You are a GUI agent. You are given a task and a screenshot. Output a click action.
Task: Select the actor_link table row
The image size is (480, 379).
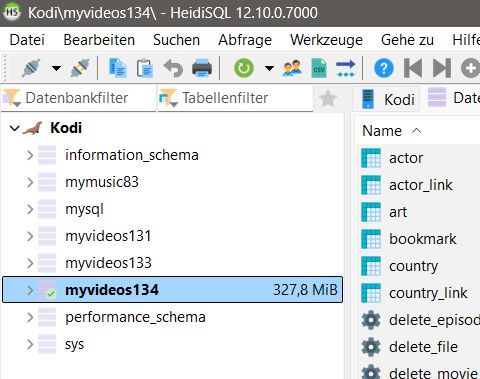tap(420, 185)
